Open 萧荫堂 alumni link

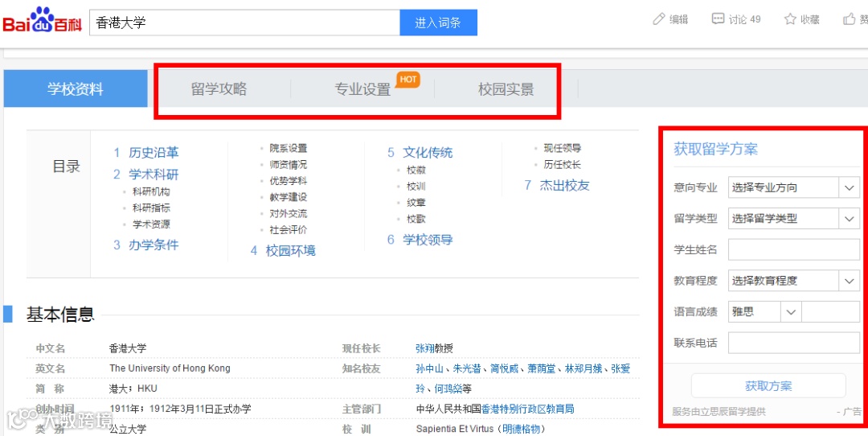tap(541, 369)
